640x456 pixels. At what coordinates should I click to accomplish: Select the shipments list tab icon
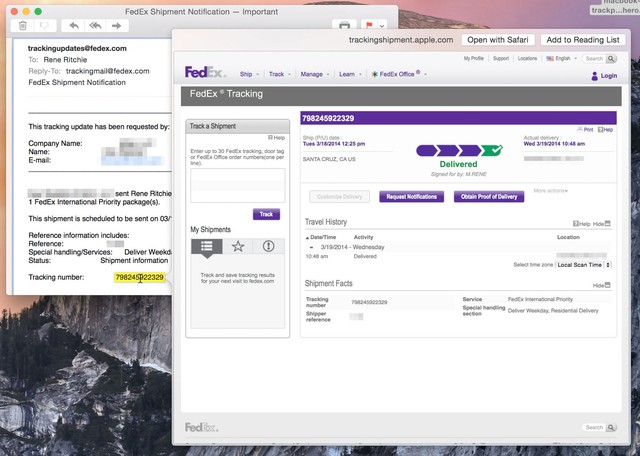tap(207, 246)
